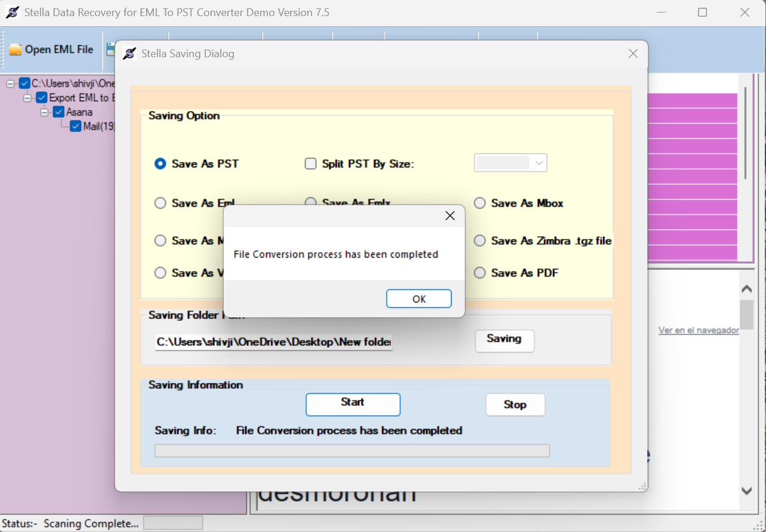Uncheck the Export EML to folder checkbox

tap(41, 98)
